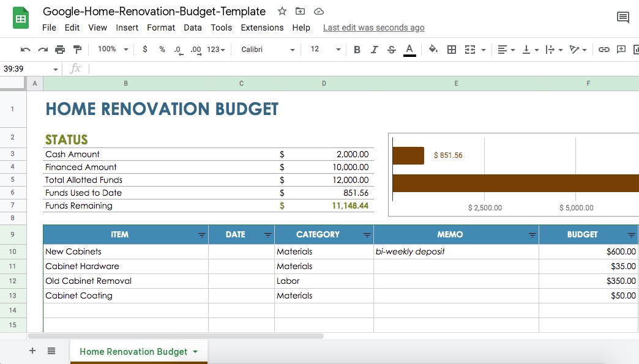Open horizontal align dropdown
Image resolution: width=639 pixels, height=364 pixels.
(x=506, y=50)
